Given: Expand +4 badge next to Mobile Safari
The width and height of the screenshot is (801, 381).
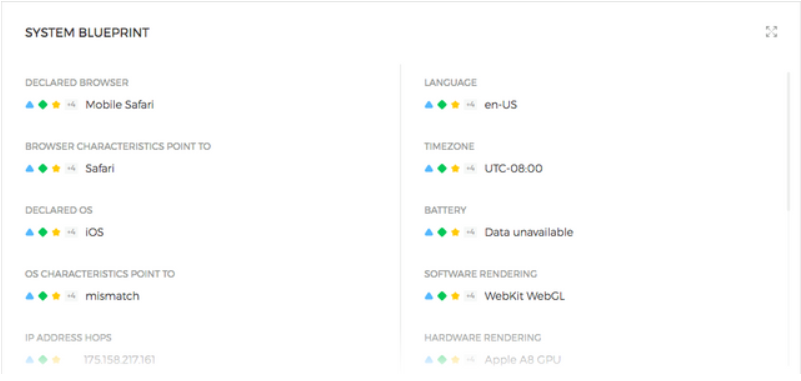Looking at the screenshot, I should click(71, 105).
